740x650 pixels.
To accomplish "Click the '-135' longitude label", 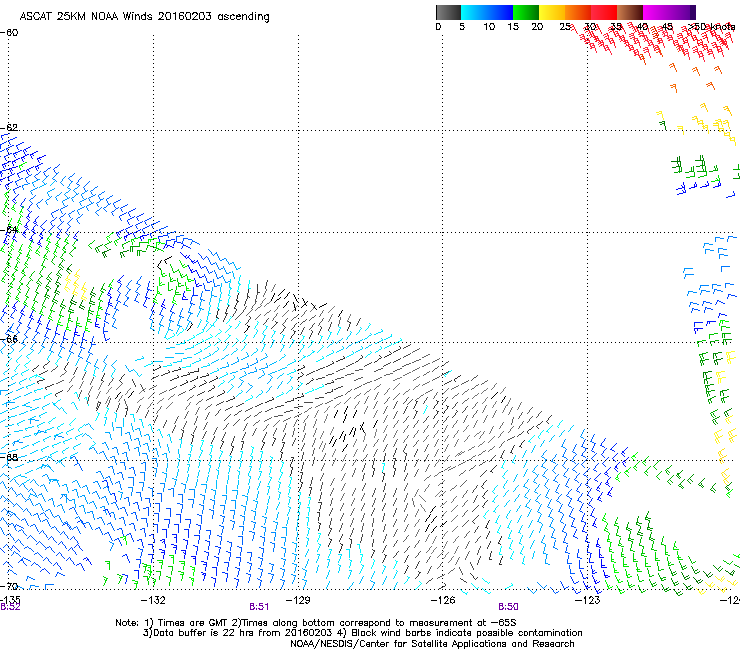I will pyautogui.click(x=10, y=600).
